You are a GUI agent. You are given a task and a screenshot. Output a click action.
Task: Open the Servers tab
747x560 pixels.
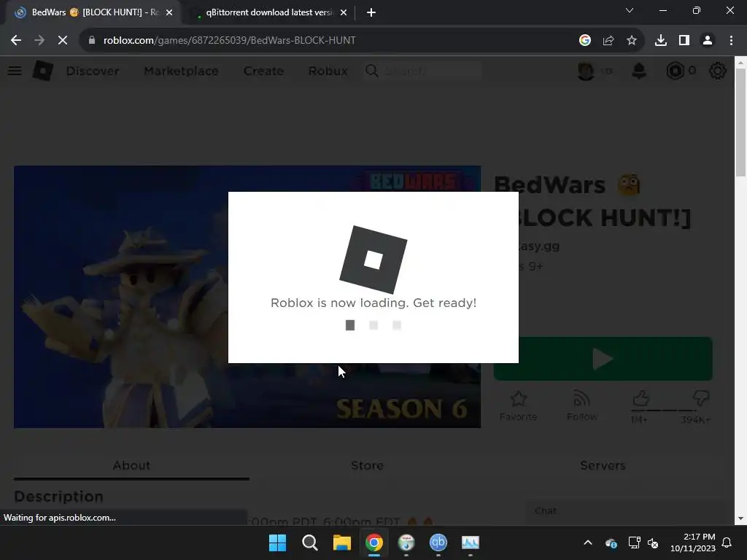(x=603, y=465)
